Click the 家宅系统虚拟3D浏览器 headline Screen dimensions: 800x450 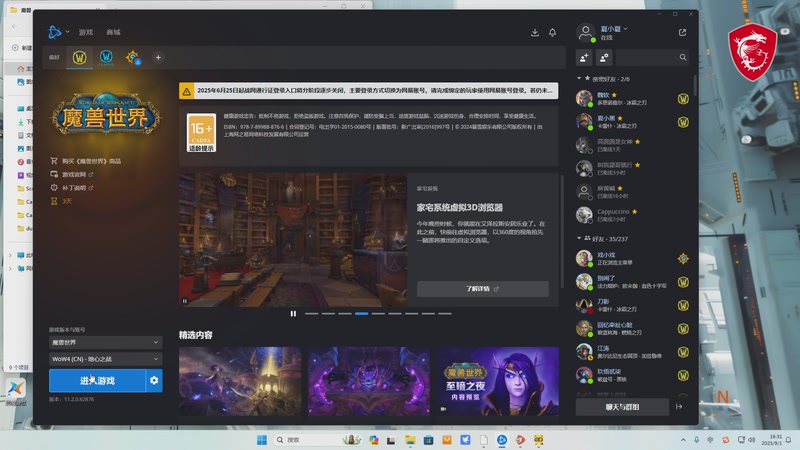(x=460, y=208)
